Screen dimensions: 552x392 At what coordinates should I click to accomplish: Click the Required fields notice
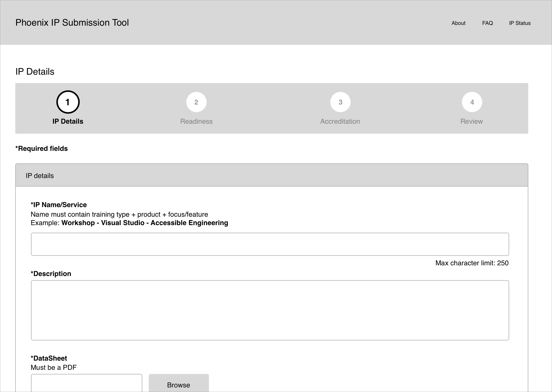tap(42, 149)
